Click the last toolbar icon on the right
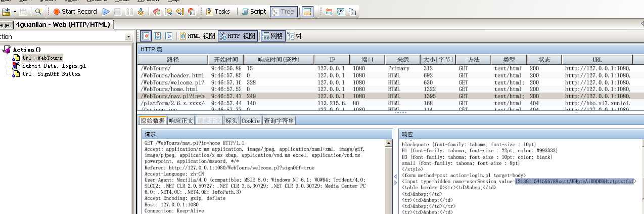This screenshot has height=214, width=644. [x=352, y=11]
